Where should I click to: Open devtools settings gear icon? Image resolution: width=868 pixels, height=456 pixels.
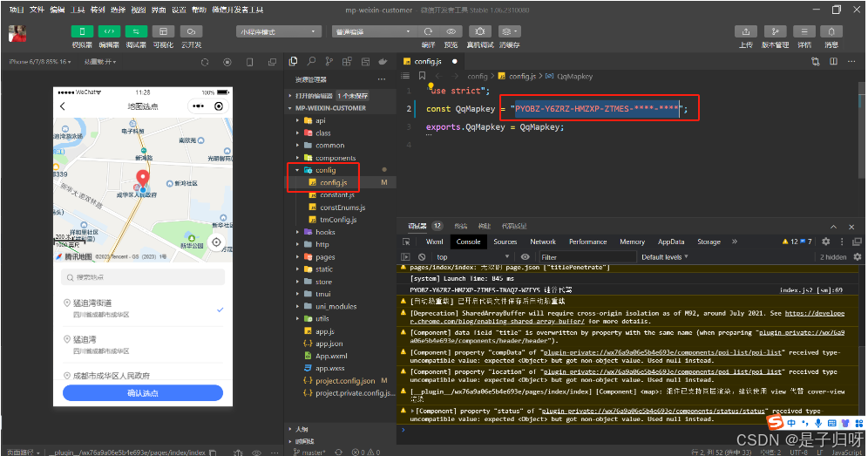coord(826,242)
